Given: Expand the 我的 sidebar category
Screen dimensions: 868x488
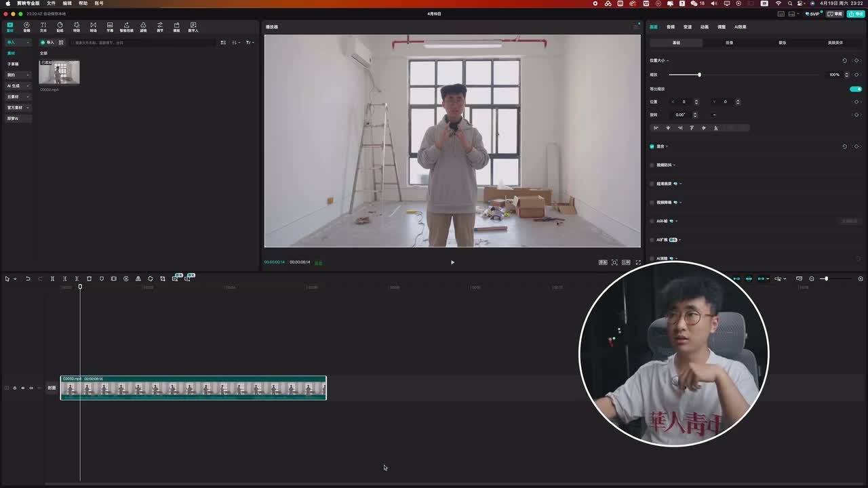Looking at the screenshot, I should coord(18,75).
